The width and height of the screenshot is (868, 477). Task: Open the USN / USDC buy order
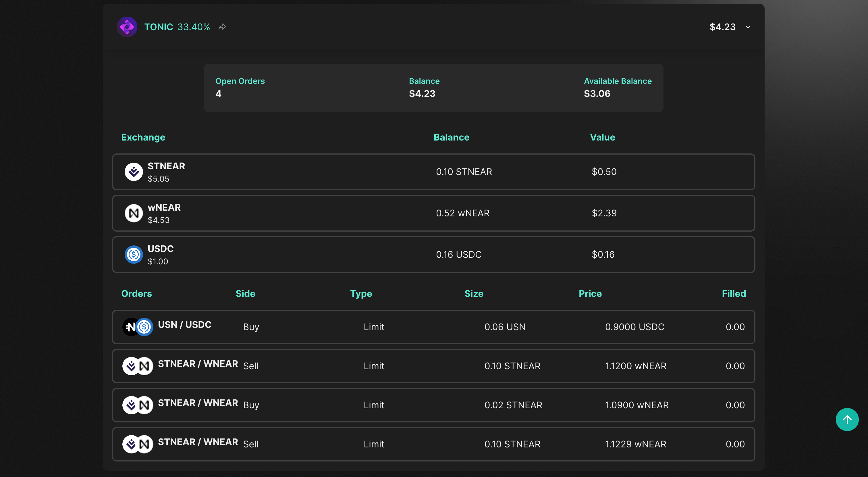click(x=433, y=327)
